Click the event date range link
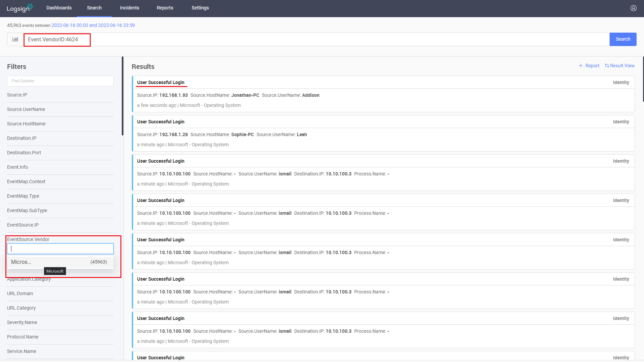 tap(93, 26)
